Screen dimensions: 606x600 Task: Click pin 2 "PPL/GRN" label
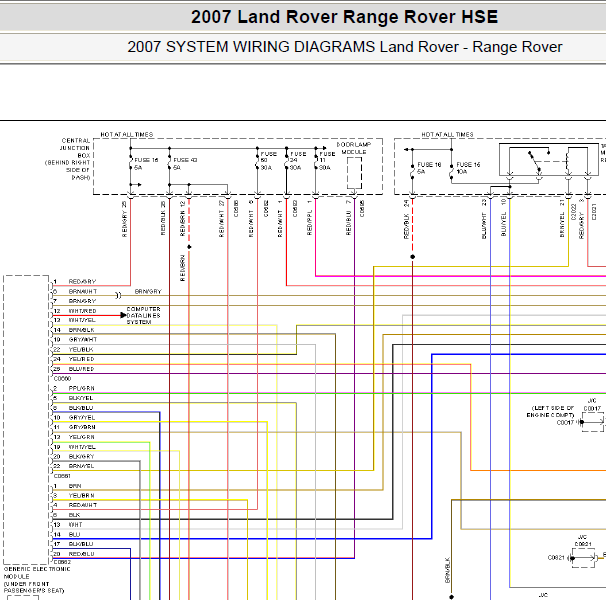[x=82, y=388]
